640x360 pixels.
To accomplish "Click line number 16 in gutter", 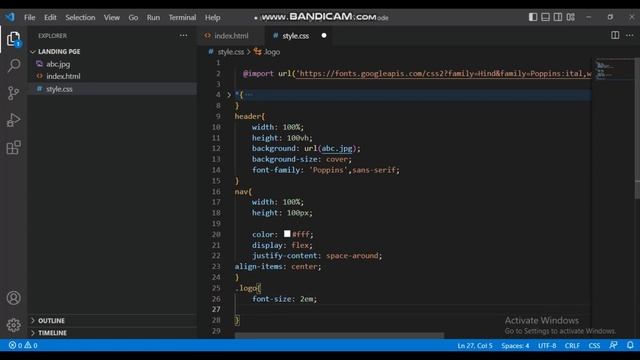I will pos(216,191).
